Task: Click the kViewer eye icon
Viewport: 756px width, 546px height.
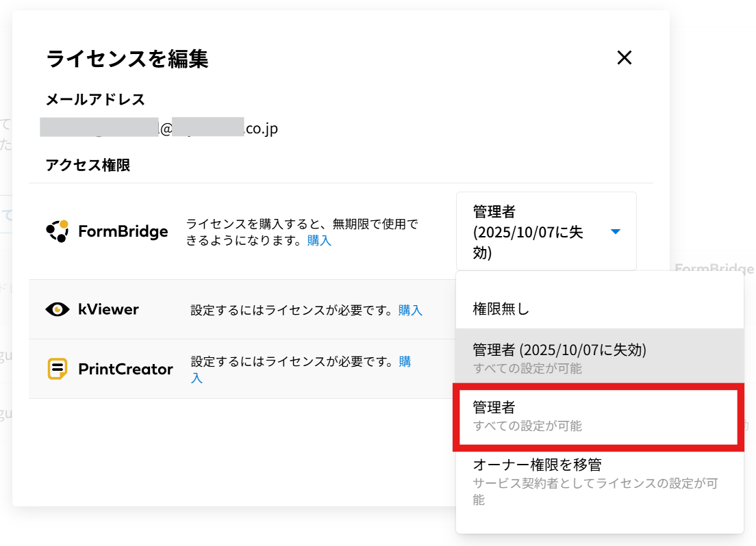Action: [x=58, y=310]
